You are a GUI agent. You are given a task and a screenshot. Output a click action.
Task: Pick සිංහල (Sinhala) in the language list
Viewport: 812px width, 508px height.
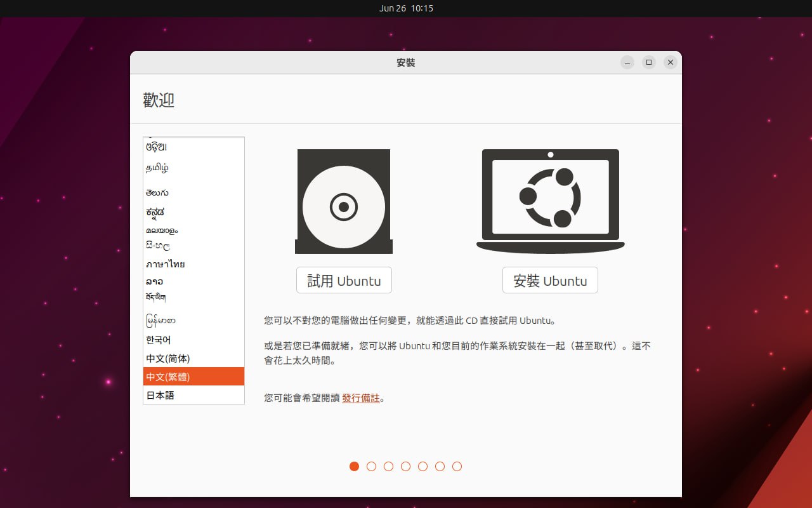(193, 245)
